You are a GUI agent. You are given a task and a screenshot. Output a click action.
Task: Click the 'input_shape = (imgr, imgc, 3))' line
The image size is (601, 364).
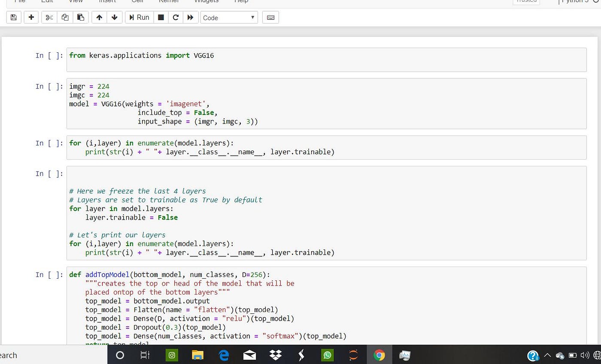[198, 121]
